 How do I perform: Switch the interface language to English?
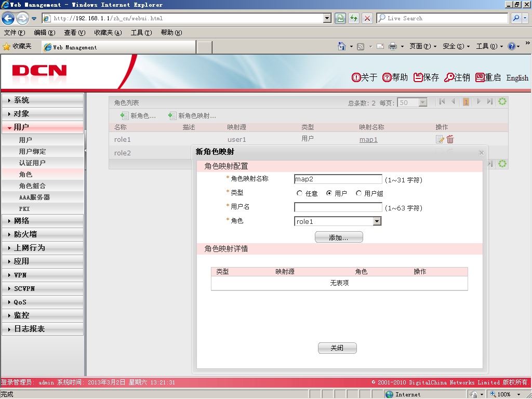(x=517, y=78)
